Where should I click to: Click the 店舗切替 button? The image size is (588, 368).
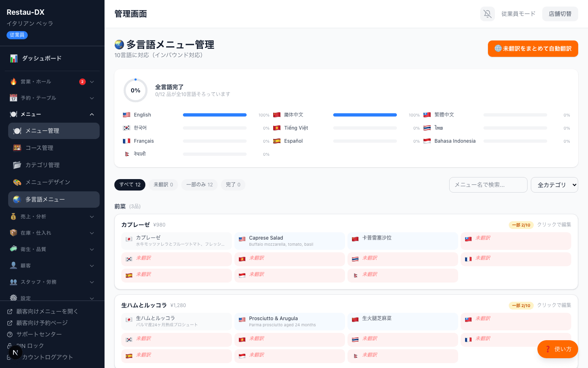point(560,14)
